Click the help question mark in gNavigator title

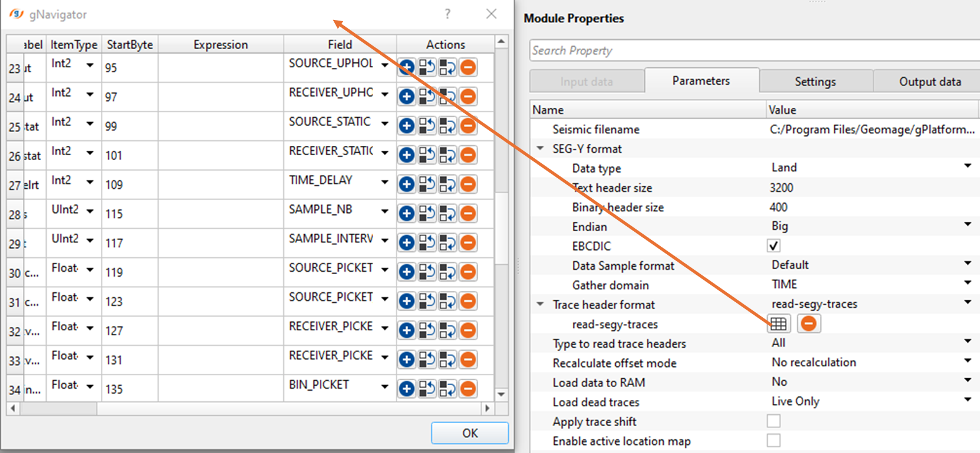[x=448, y=14]
